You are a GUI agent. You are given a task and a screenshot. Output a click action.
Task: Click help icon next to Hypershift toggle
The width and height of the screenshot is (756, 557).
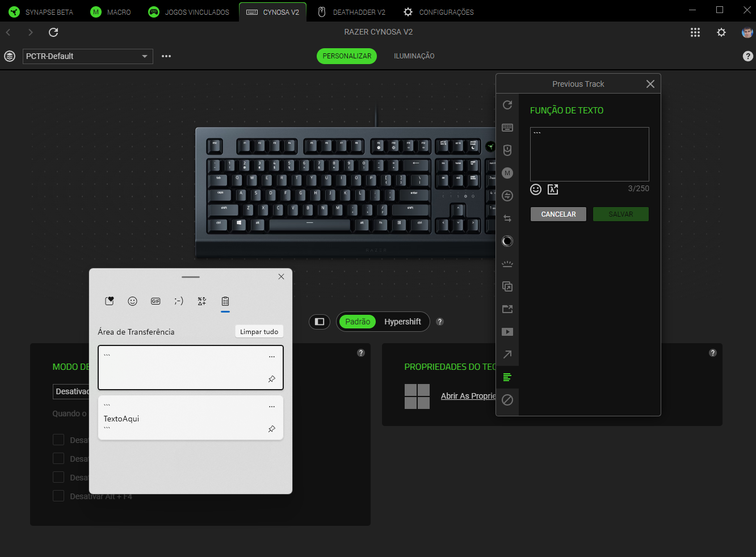(440, 322)
